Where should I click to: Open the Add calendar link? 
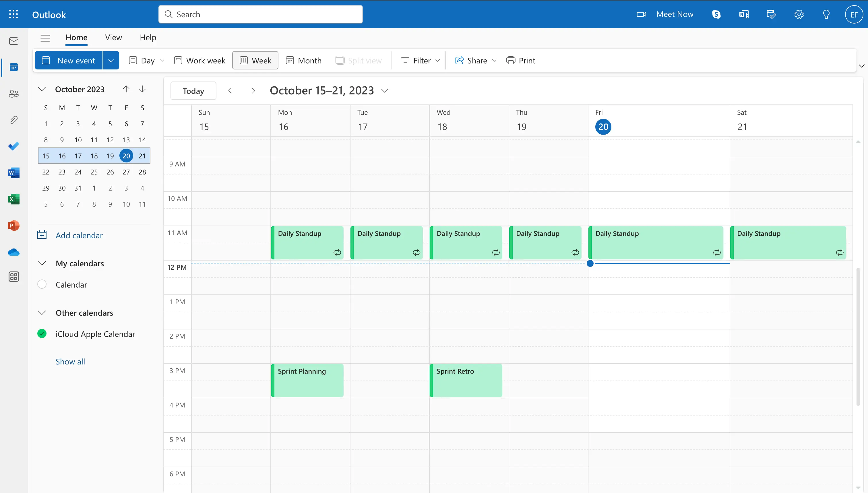[x=79, y=235]
